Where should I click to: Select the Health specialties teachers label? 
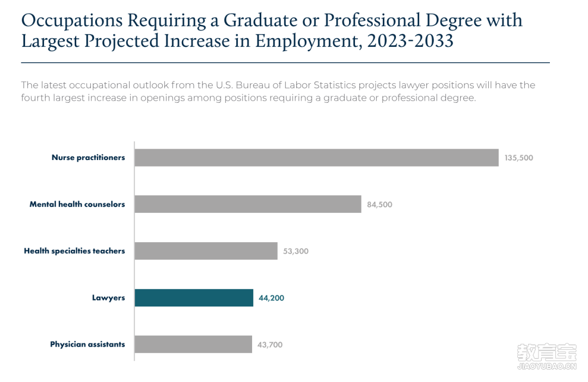coord(74,251)
